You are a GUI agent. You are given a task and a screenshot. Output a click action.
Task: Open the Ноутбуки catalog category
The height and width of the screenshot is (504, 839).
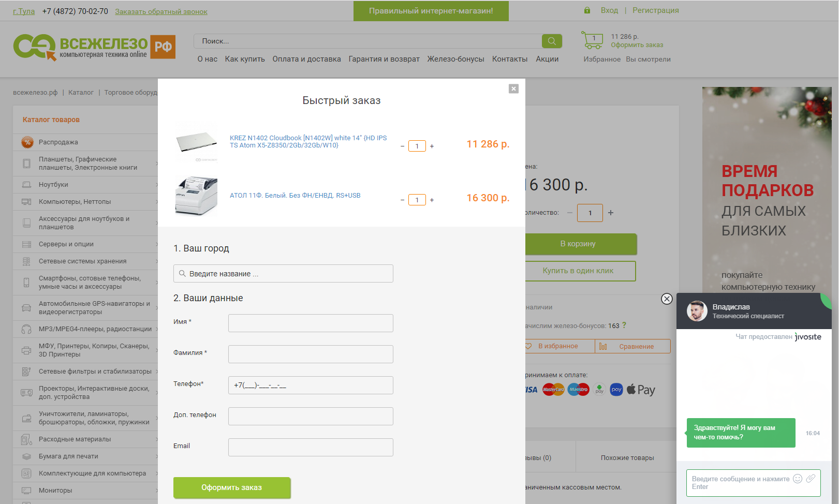point(53,185)
